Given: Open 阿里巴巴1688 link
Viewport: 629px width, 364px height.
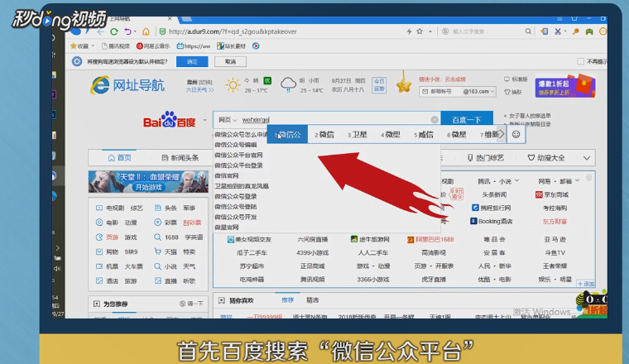Looking at the screenshot, I should pyautogui.click(x=430, y=239).
